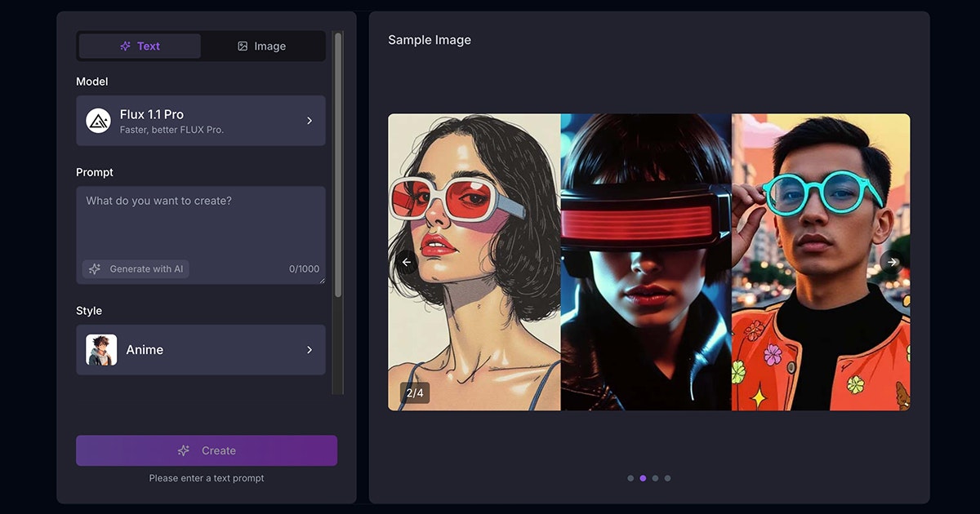Viewport: 980px width, 514px height.
Task: Select the last carousel dot
Action: pos(667,478)
